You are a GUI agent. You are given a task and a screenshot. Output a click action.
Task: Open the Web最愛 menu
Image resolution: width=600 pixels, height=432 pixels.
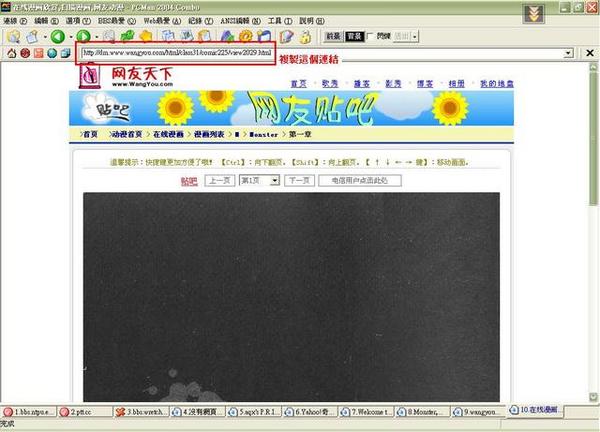(162, 21)
